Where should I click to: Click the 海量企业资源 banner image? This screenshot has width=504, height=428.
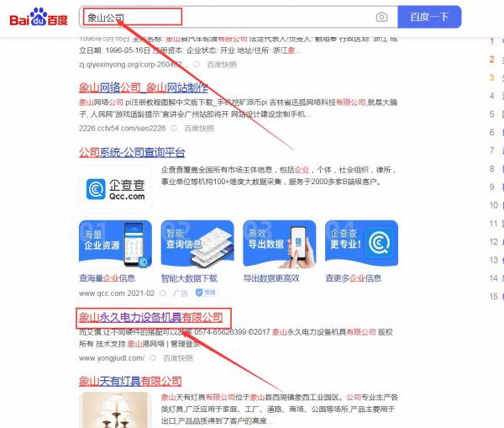tap(115, 244)
